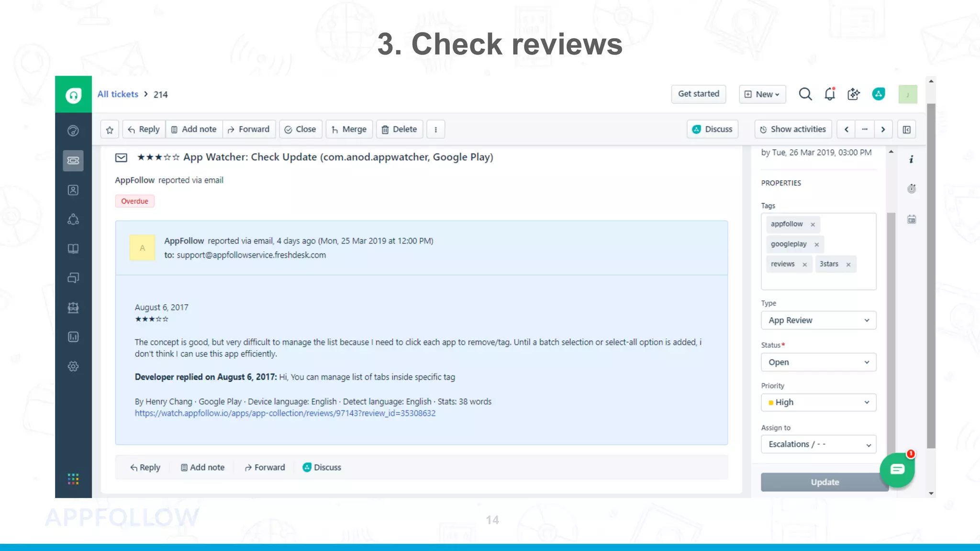Click the search magnifier icon

805,94
